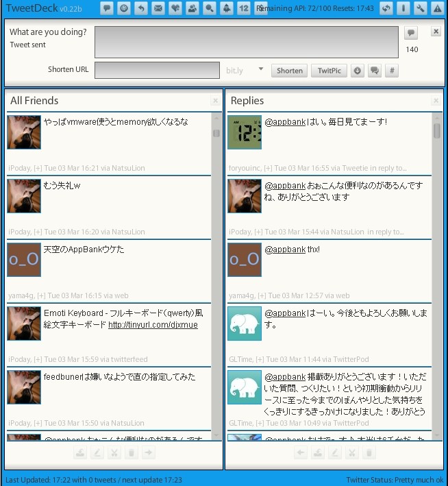Screen dimensions: 448x486
Task: Click the inbox tray icon under All Friends
Action: coord(80,452)
